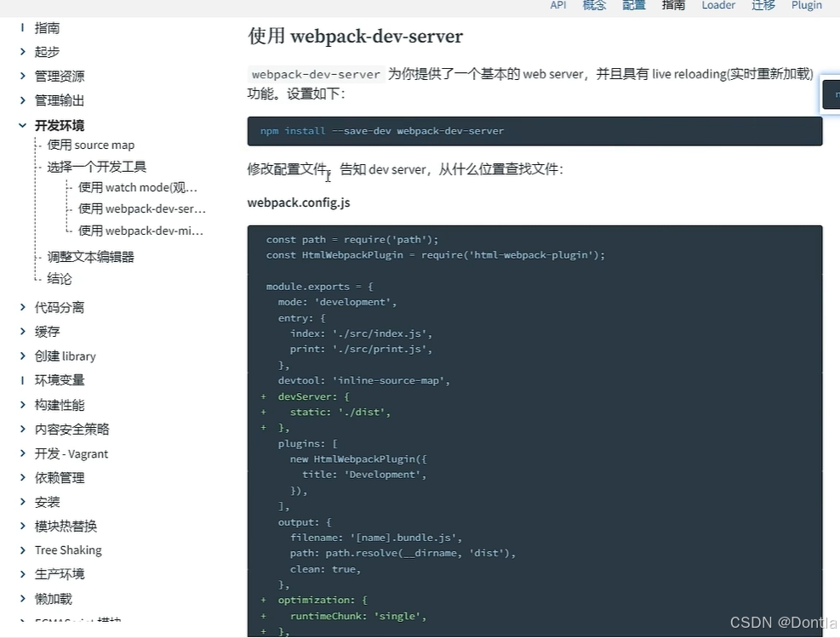The width and height of the screenshot is (840, 638).
Task: Expand the 生产环境 section chevron
Action: coord(22,574)
